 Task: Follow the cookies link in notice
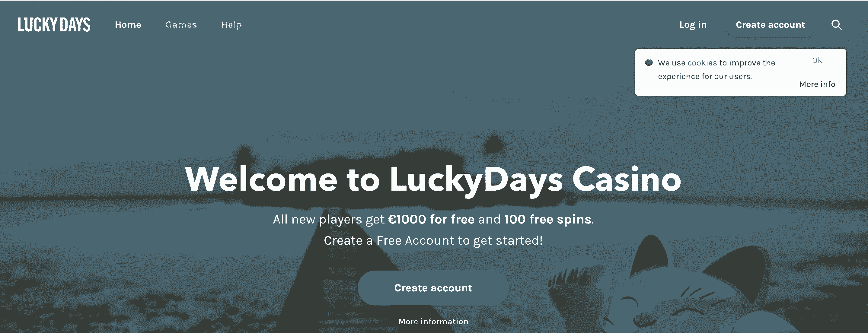pos(702,63)
